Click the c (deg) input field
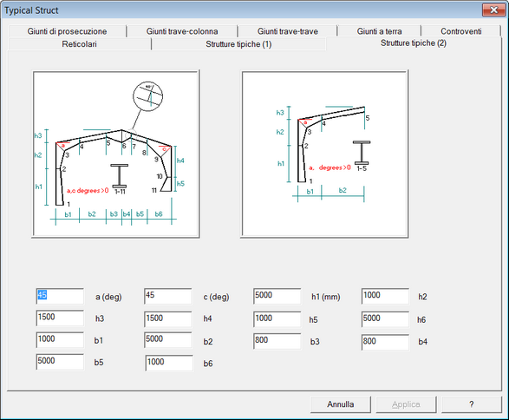The image size is (509, 420). point(168,296)
